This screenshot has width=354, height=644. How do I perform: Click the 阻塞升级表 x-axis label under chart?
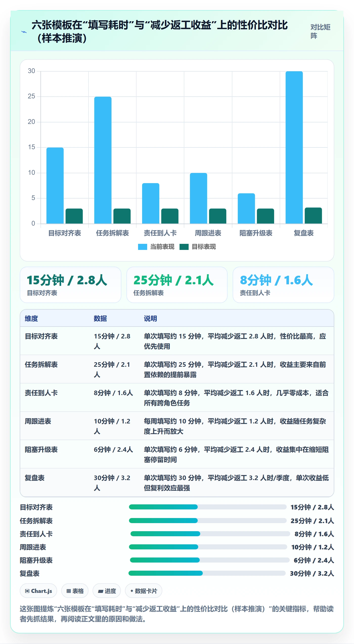(x=256, y=233)
